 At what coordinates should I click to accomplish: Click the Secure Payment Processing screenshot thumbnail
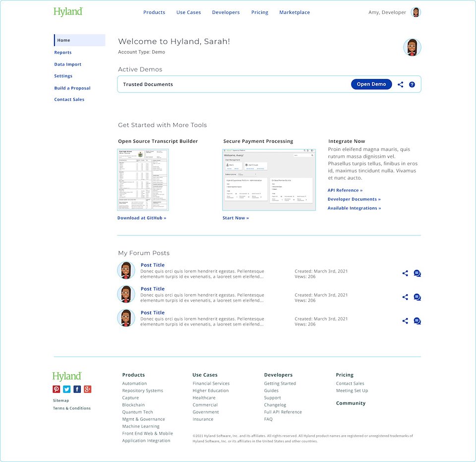click(x=269, y=180)
